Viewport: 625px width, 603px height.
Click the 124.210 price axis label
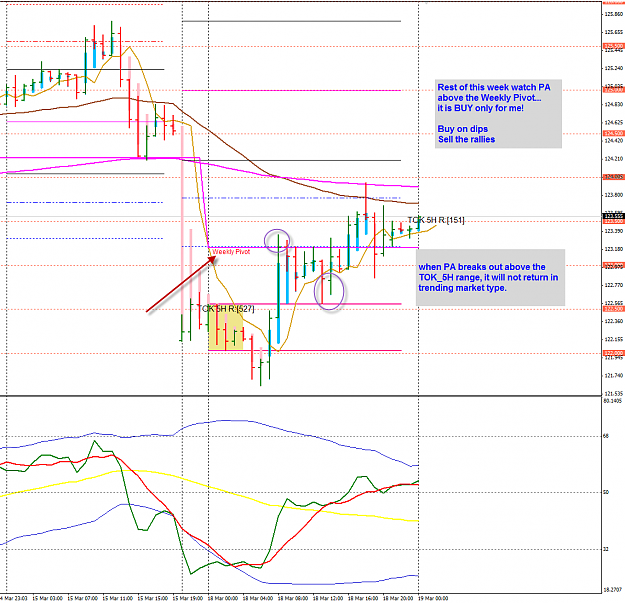coord(613,159)
